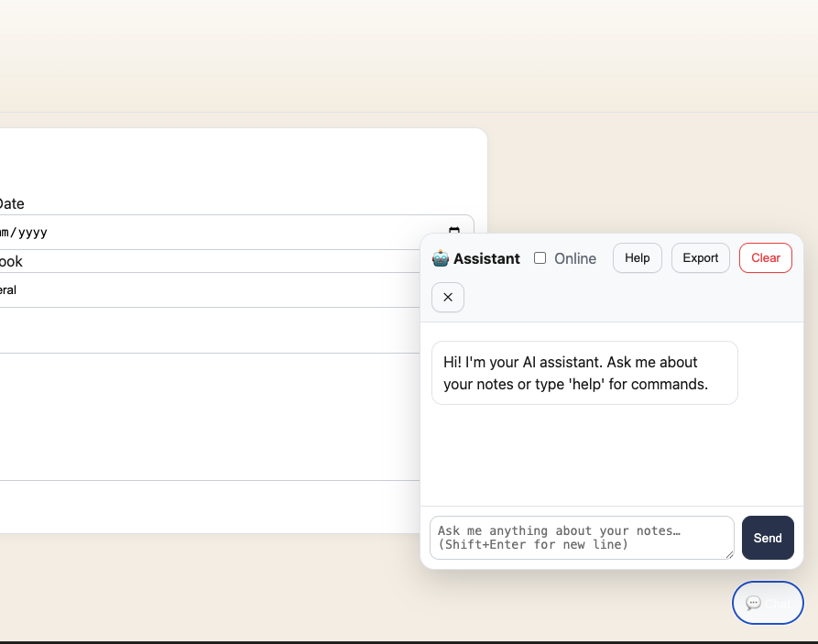Click the floating chat bubble icon

coord(767,603)
